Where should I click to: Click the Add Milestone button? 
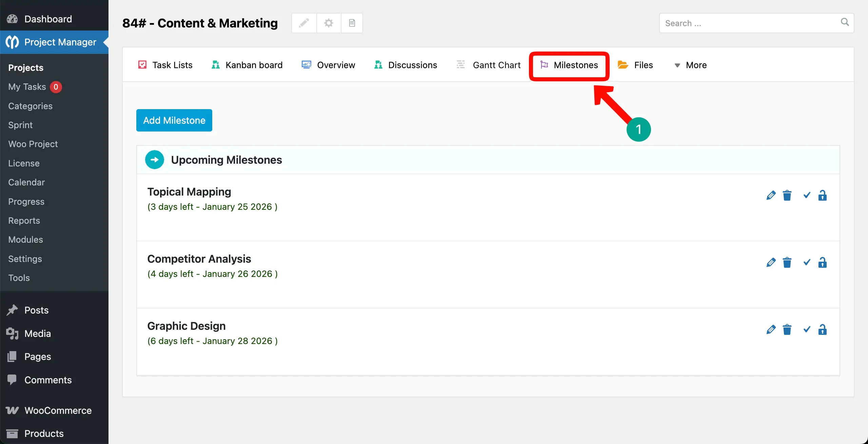click(174, 120)
